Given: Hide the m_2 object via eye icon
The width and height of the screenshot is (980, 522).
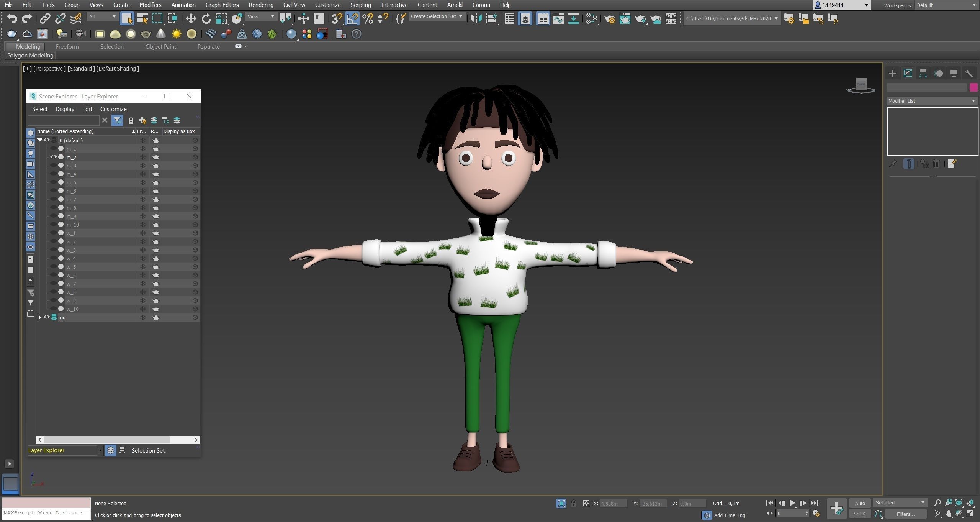Looking at the screenshot, I should tap(53, 157).
